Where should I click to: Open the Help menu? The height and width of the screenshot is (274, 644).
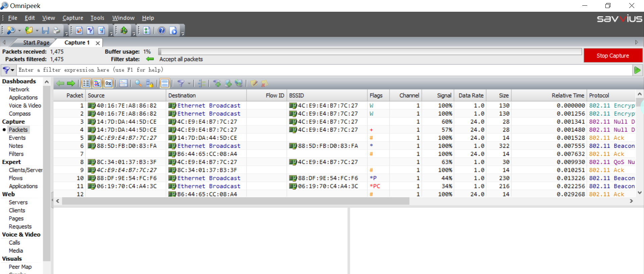click(x=148, y=18)
